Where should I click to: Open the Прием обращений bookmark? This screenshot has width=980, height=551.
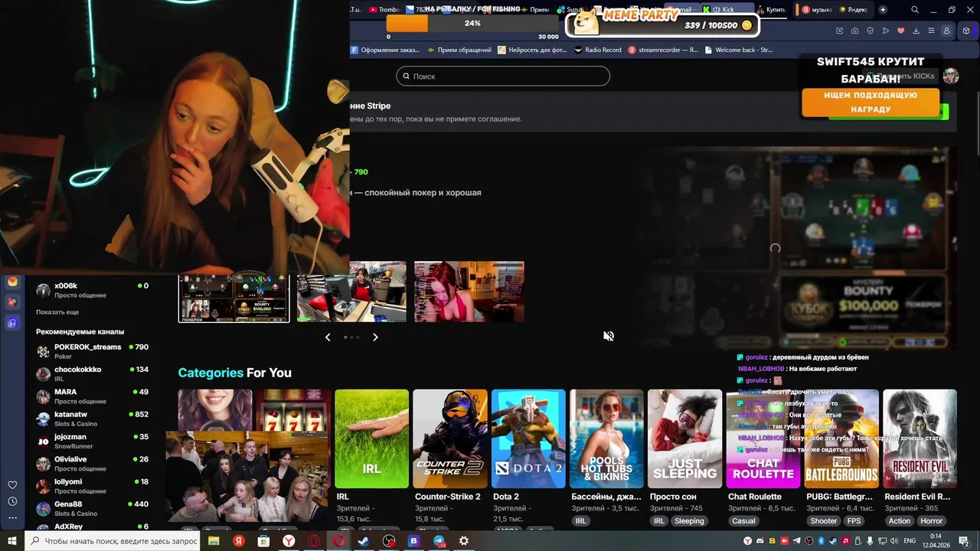[459, 50]
